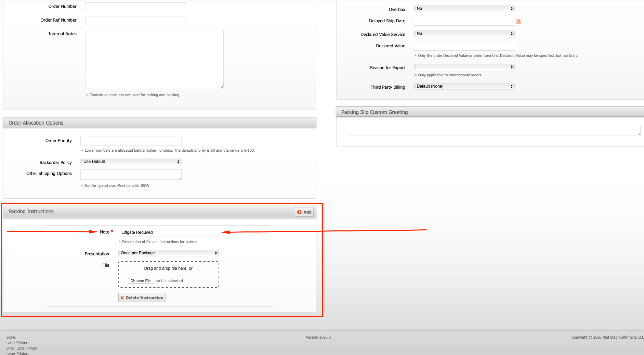Click the 'Contextual notes are not used' hint
This screenshot has height=355, width=644.
click(135, 95)
